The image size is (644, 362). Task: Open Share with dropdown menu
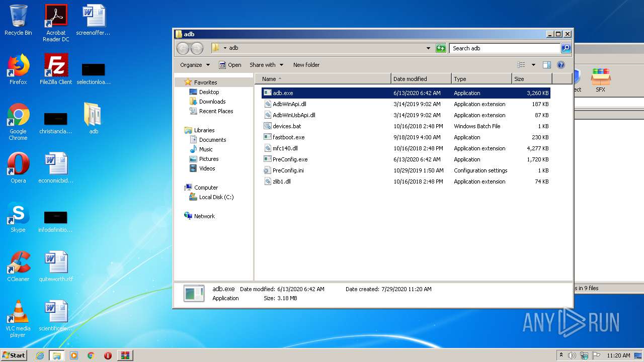(266, 65)
